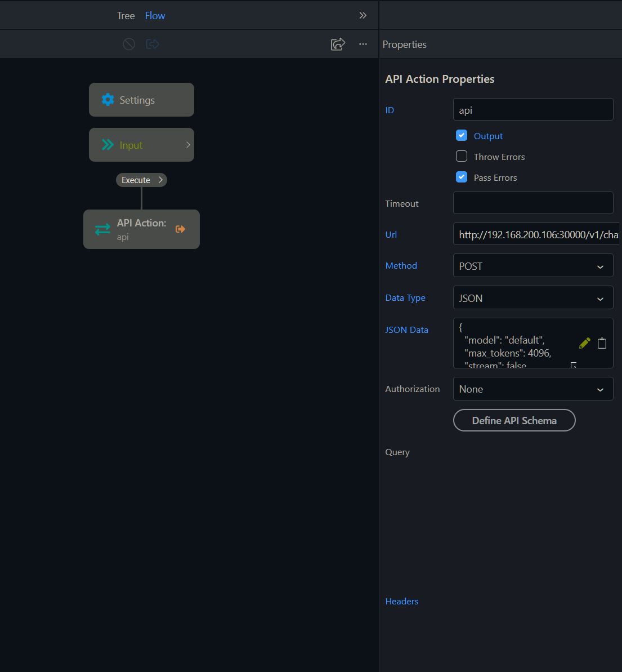Switch to the Flow tab
This screenshot has height=672, width=622.
point(155,16)
